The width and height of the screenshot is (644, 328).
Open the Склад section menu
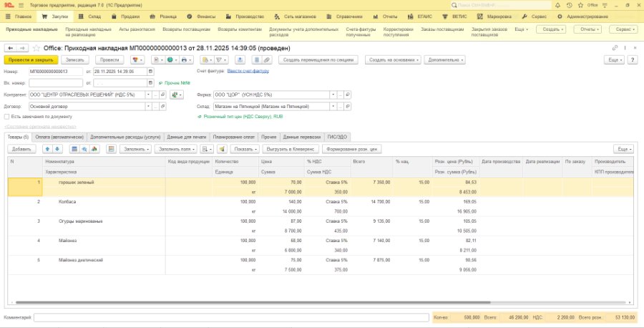[90, 17]
